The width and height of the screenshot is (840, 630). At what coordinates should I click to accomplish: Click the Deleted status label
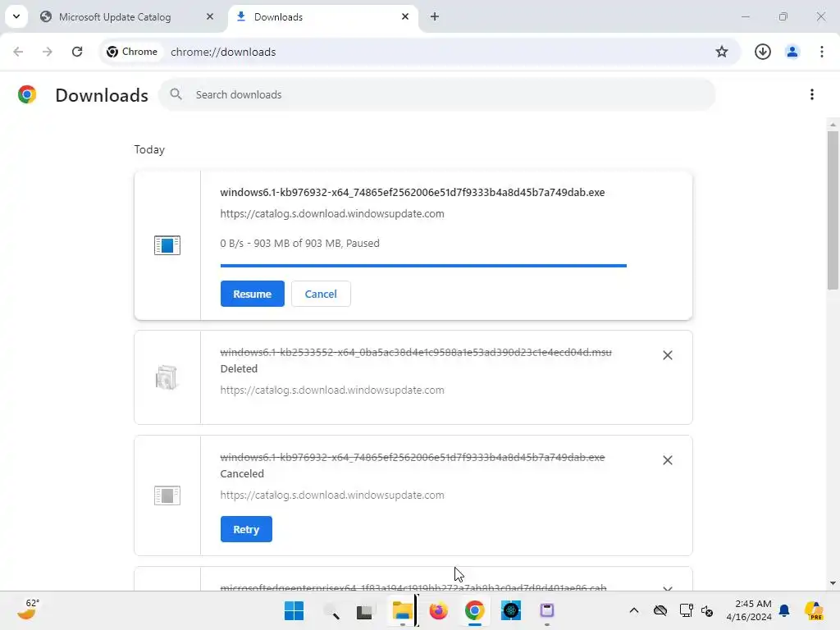(239, 368)
